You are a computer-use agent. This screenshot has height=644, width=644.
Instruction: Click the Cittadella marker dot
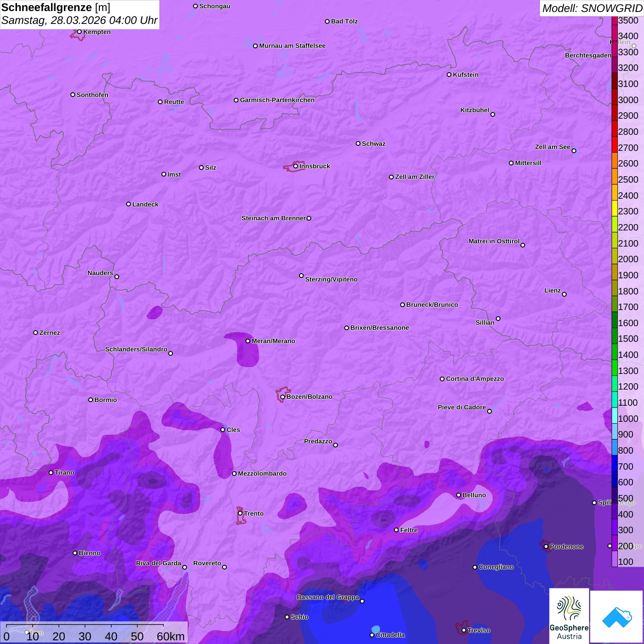click(x=372, y=635)
